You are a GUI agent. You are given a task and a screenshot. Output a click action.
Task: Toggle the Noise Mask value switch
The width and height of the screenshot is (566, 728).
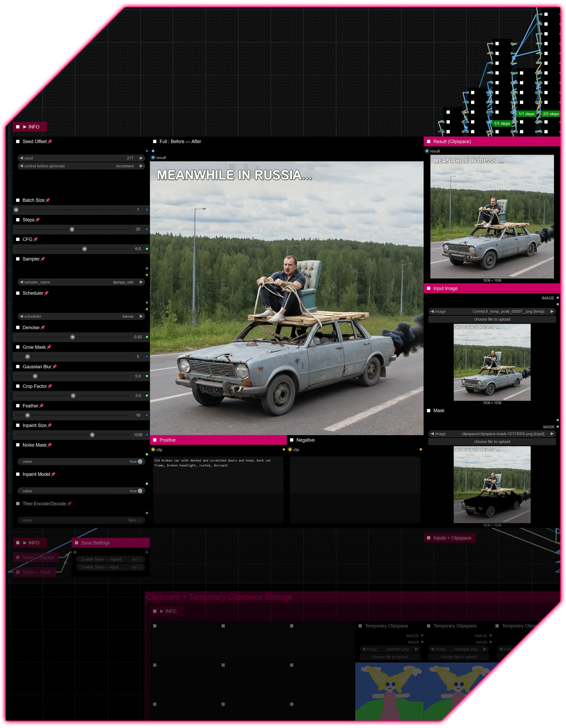click(x=140, y=461)
